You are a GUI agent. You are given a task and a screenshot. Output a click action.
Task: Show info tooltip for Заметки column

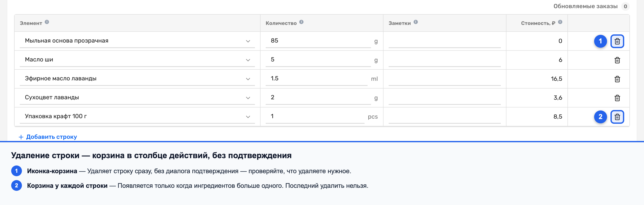point(416,22)
